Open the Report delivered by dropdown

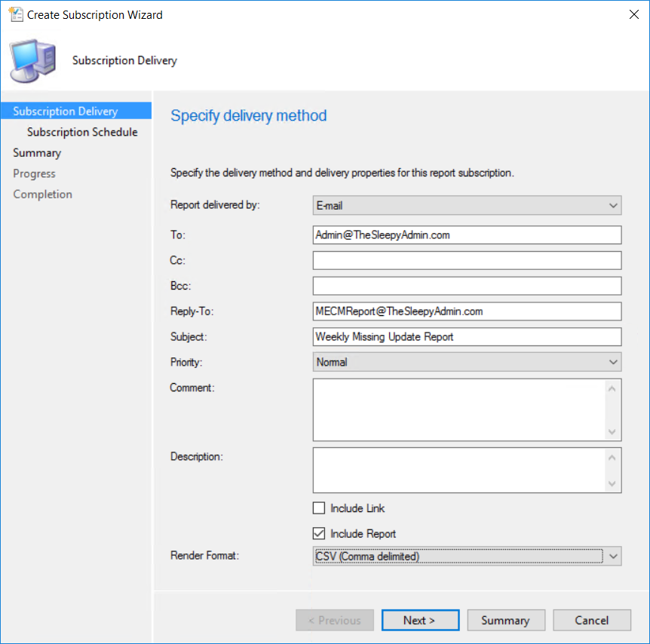coord(467,205)
